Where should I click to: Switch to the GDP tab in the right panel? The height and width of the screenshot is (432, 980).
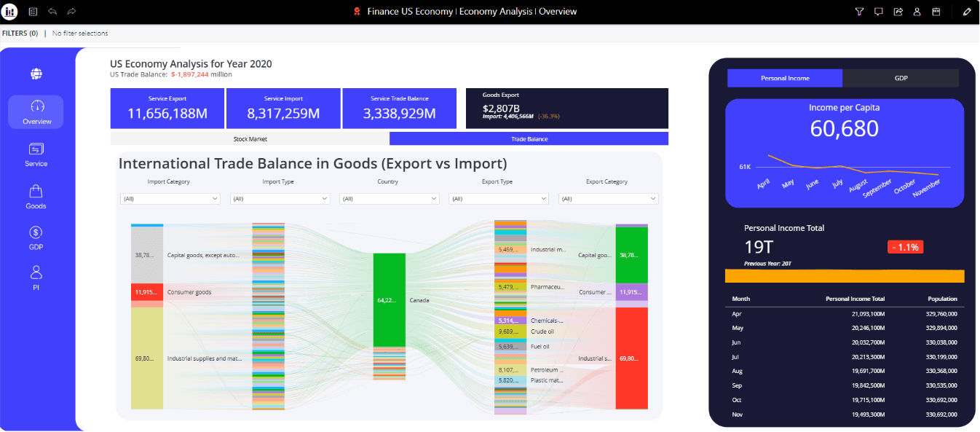pos(901,78)
